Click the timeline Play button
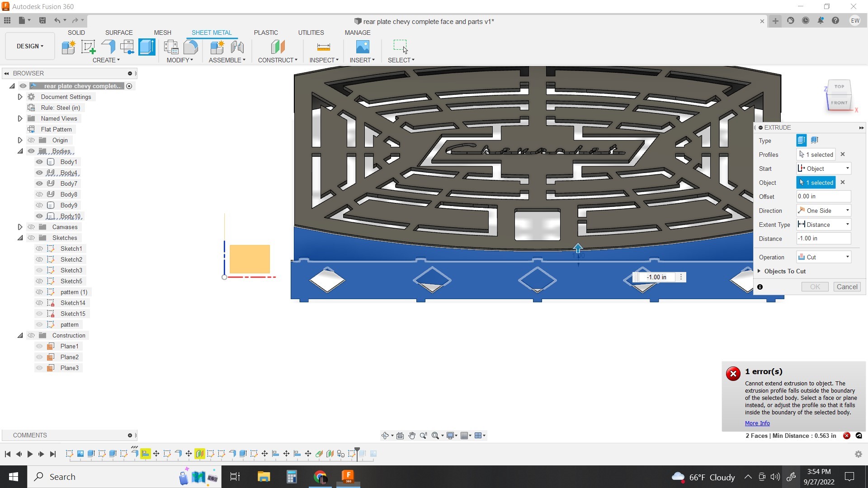Viewport: 868px width, 488px height. 30,454
